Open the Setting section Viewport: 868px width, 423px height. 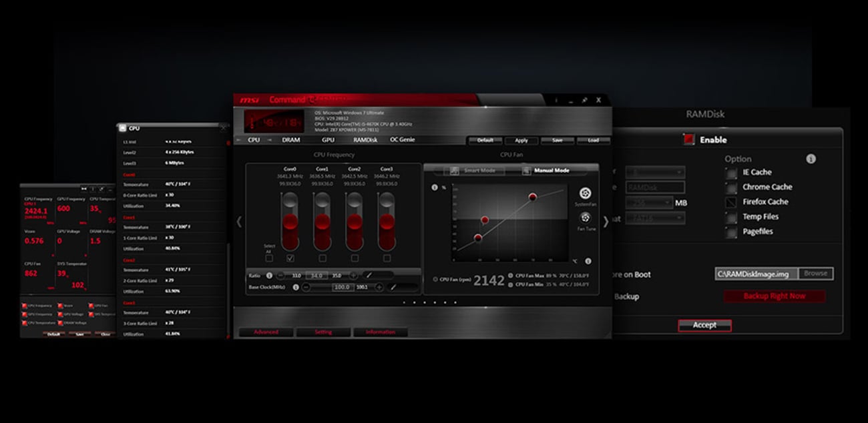pos(323,332)
